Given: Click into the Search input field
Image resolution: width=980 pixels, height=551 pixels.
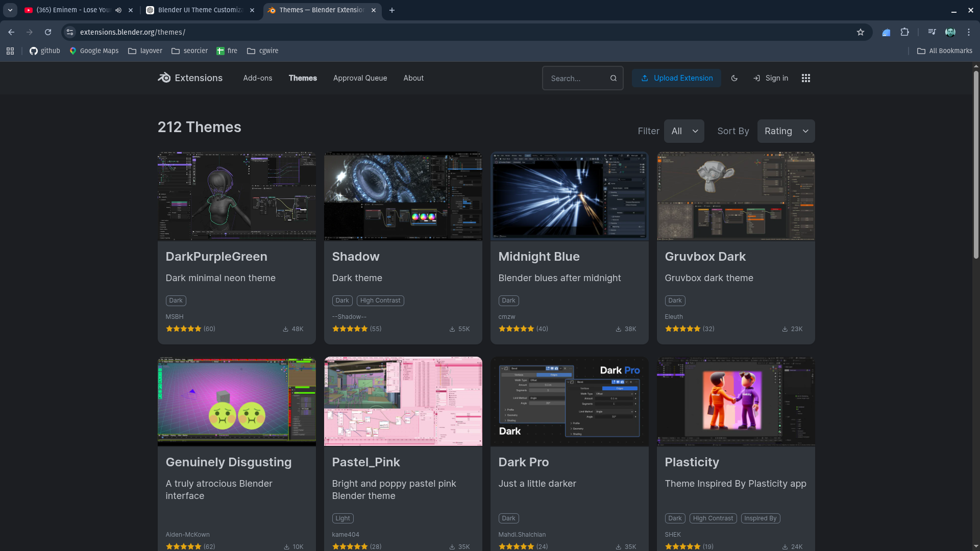Looking at the screenshot, I should click(576, 79).
